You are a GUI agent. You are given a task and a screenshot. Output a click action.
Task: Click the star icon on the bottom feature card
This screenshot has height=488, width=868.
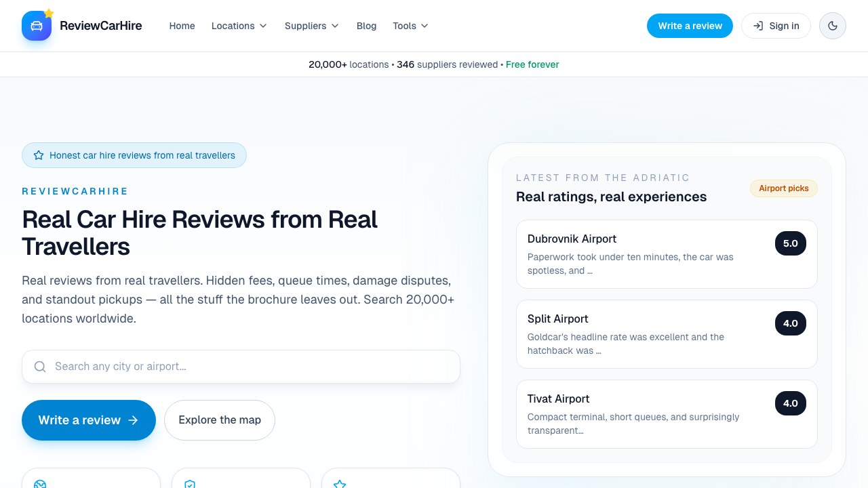[340, 484]
